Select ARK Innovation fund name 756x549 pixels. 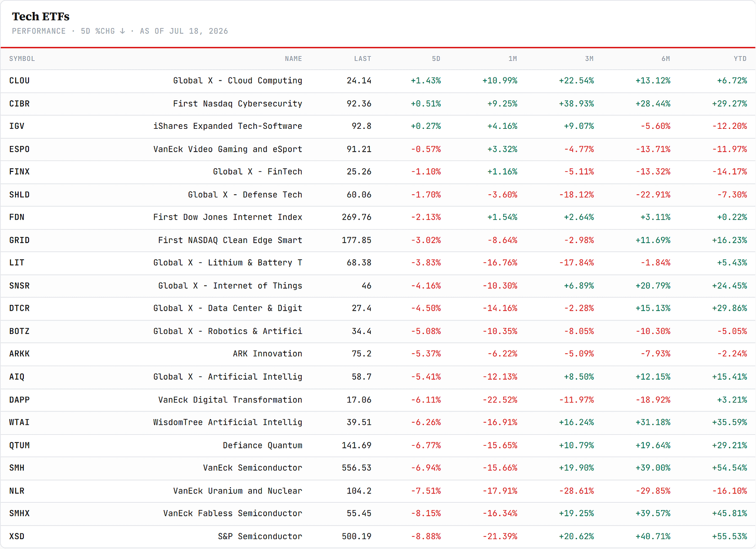coord(267,354)
